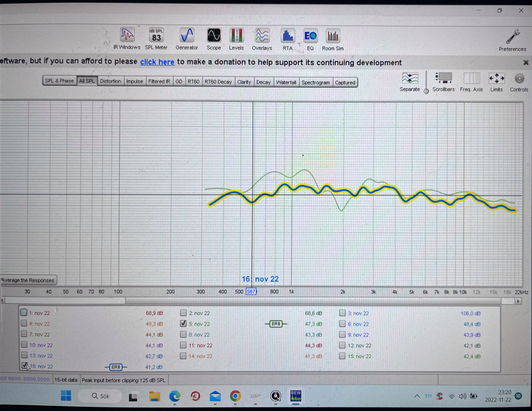Click the 'click here' donation link
Screen dimensions: 532x411
[157, 62]
